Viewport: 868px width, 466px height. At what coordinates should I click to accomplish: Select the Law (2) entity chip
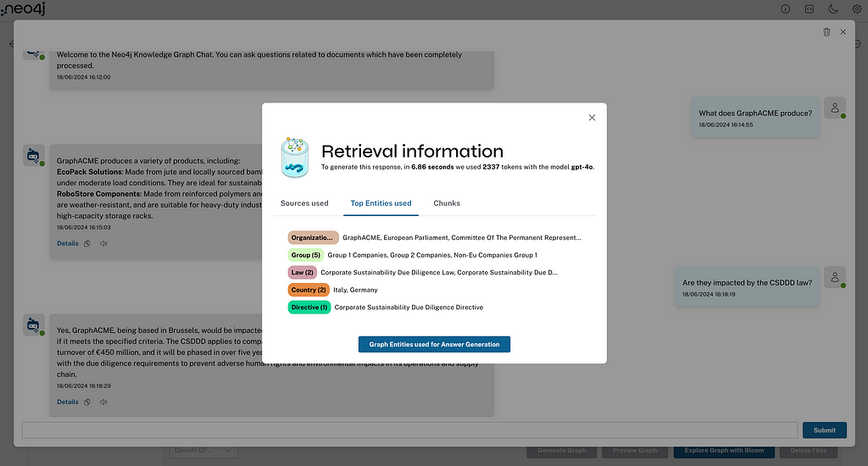[x=302, y=273]
